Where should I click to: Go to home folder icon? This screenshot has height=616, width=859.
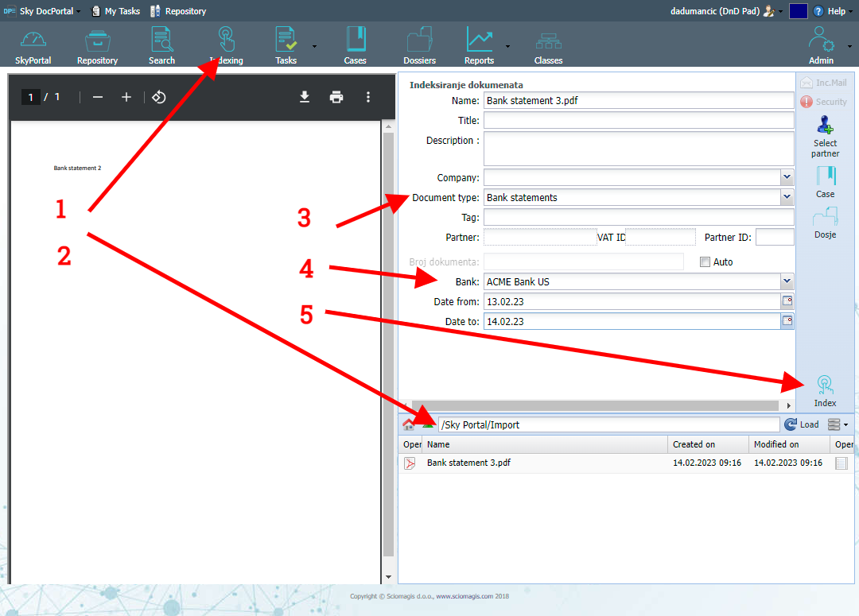(x=409, y=424)
